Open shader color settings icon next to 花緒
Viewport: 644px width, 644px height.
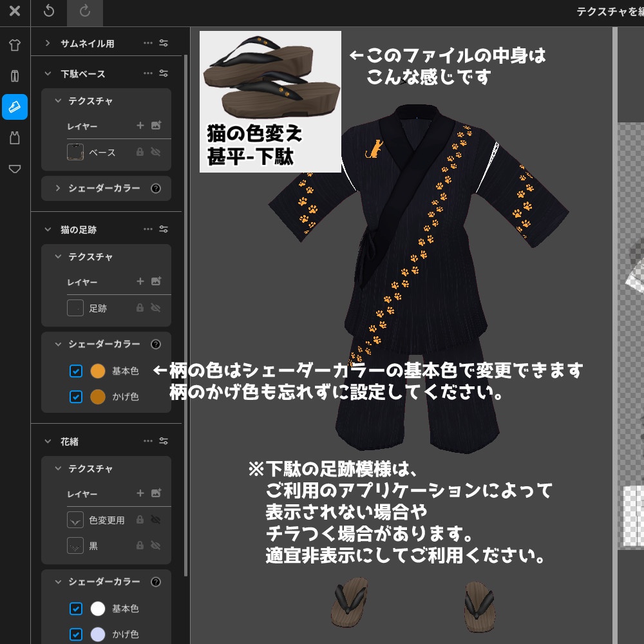(164, 440)
